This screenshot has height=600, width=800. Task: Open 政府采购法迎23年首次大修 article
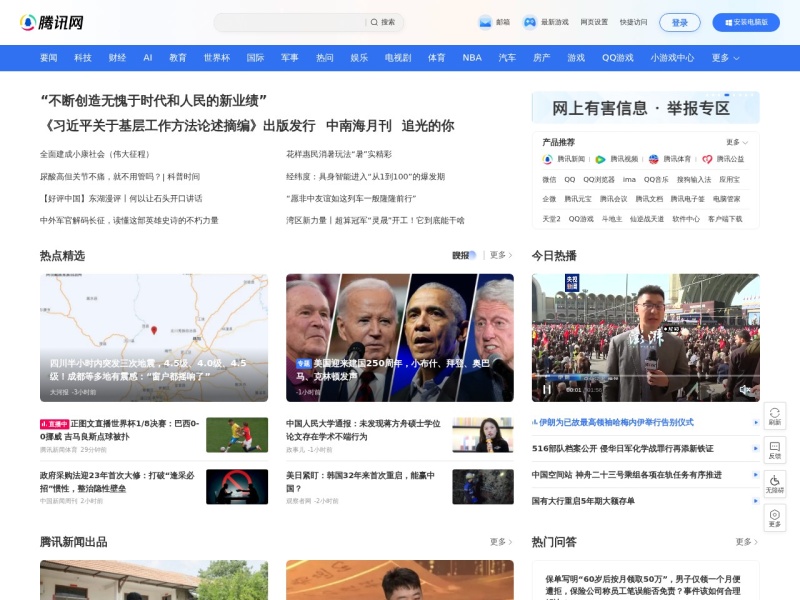[x=117, y=482]
